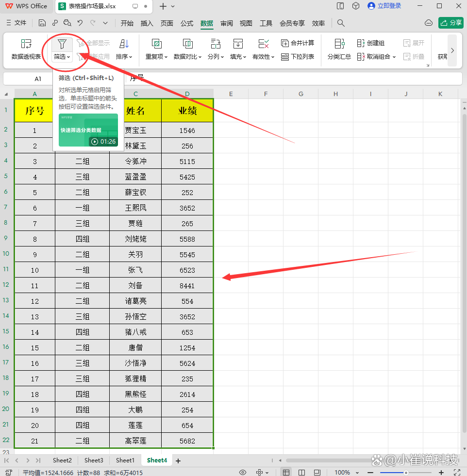Click the Sort (排序) icon

click(124, 44)
